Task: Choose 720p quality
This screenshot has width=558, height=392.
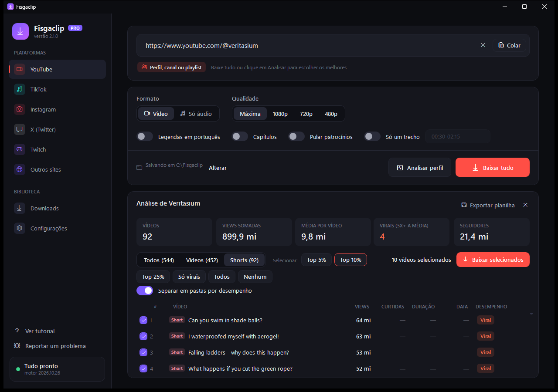Action: pyautogui.click(x=306, y=114)
